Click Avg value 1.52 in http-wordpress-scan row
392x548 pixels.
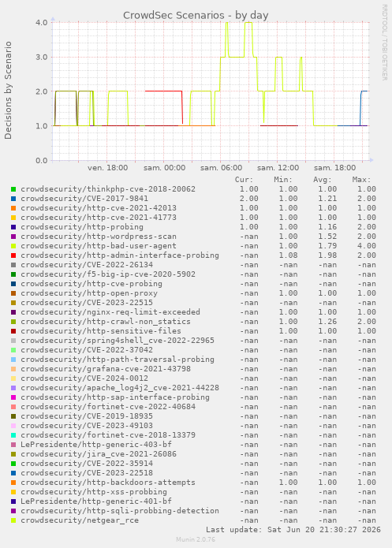click(x=327, y=237)
